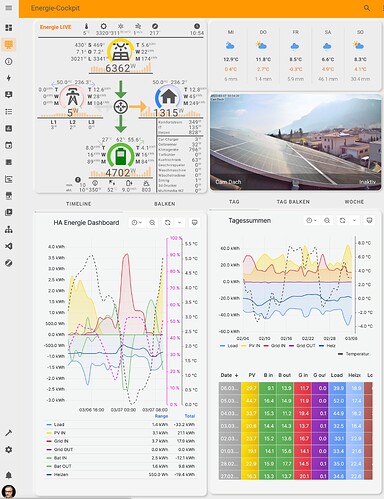Refresh the HA Energie Dashboard panel

coord(168,222)
